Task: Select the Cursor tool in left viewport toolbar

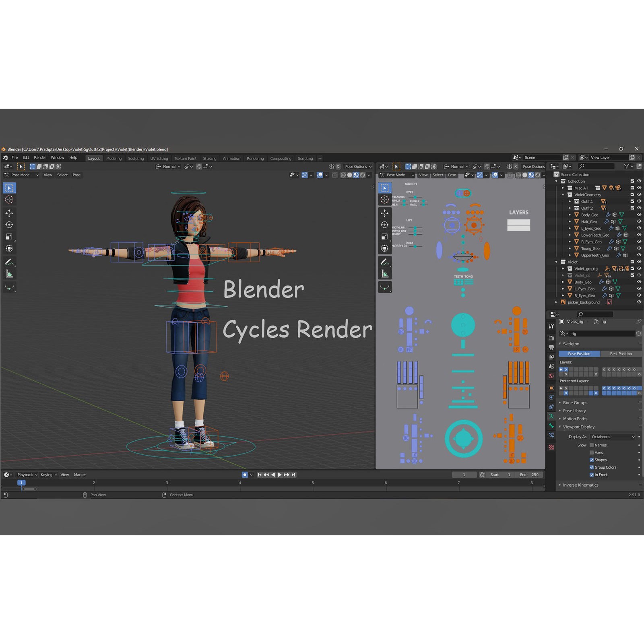Action: [x=9, y=200]
